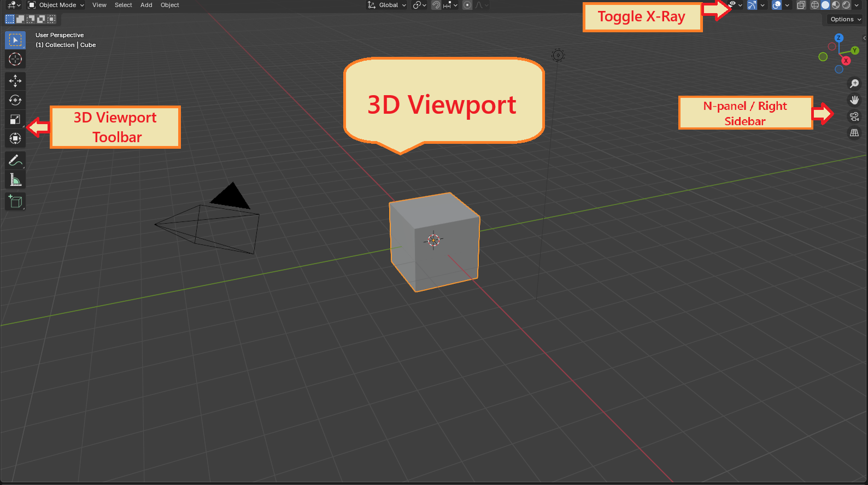Viewport: 868px width, 485px height.
Task: Click the blue Z axis gizmo ball
Action: (839, 38)
